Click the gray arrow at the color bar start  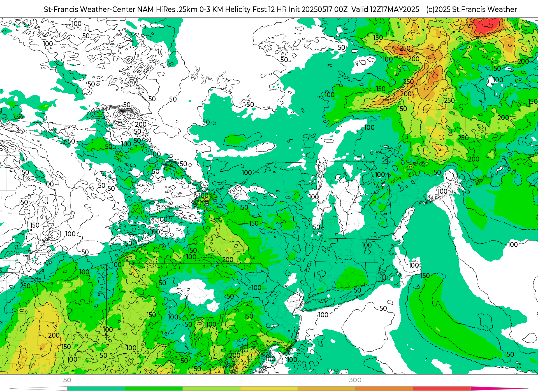(38, 389)
